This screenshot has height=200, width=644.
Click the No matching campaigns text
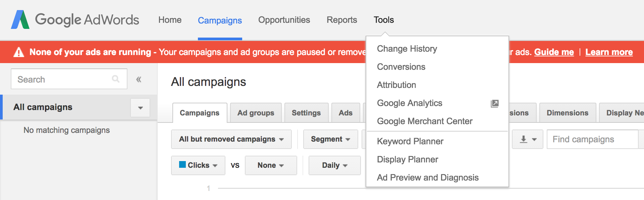[67, 130]
